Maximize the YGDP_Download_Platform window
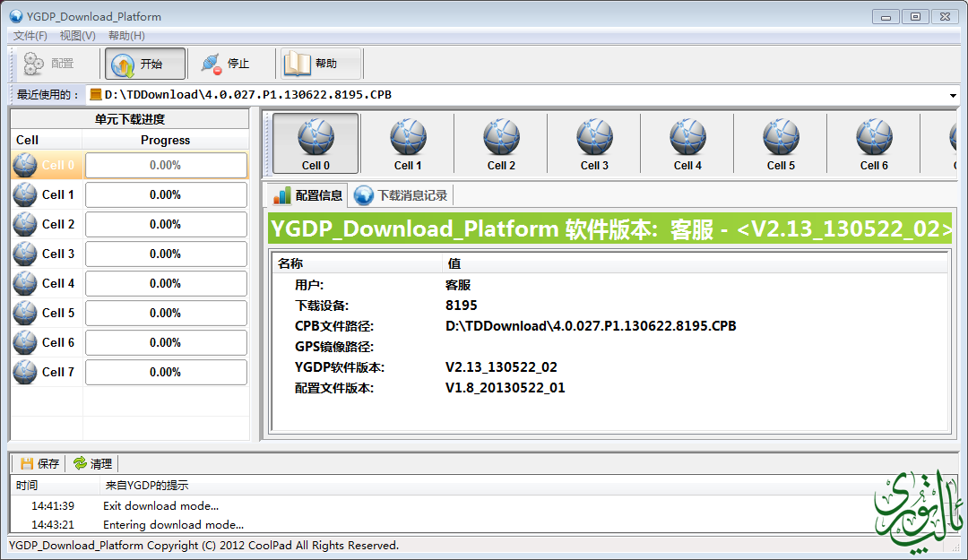This screenshot has height=560, width=968. [x=915, y=17]
